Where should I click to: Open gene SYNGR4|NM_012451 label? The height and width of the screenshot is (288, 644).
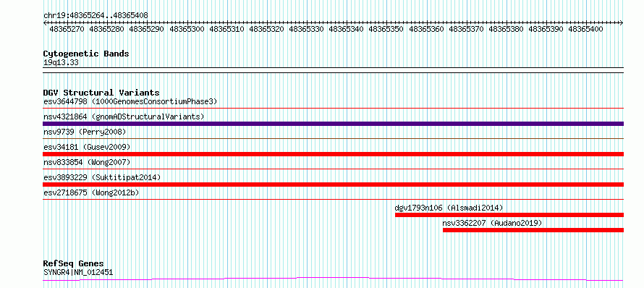pos(78,272)
